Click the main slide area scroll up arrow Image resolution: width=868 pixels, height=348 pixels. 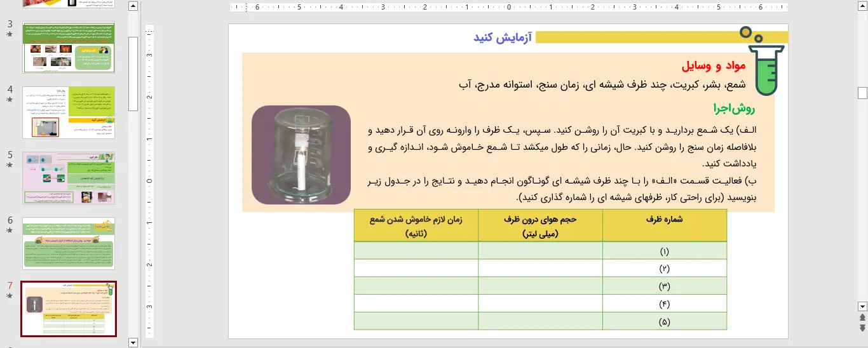862,6
